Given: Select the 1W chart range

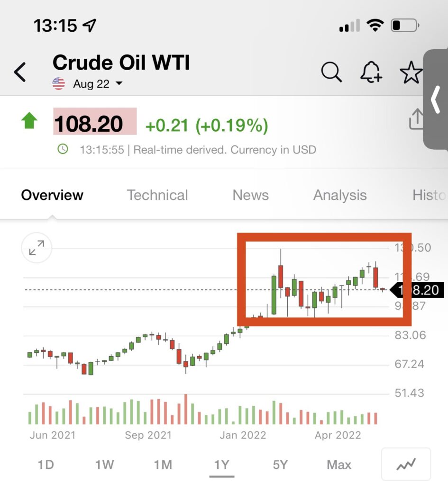Looking at the screenshot, I should (105, 465).
